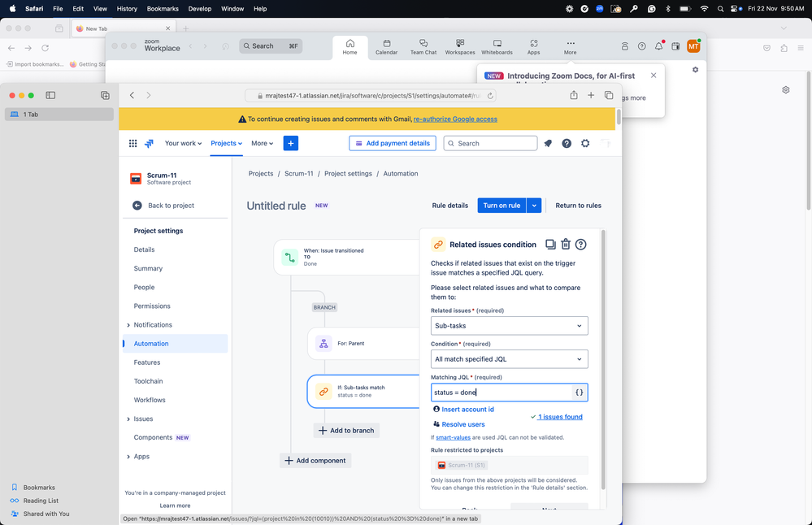Open the Turn on rule dropdown arrow

pyautogui.click(x=534, y=206)
